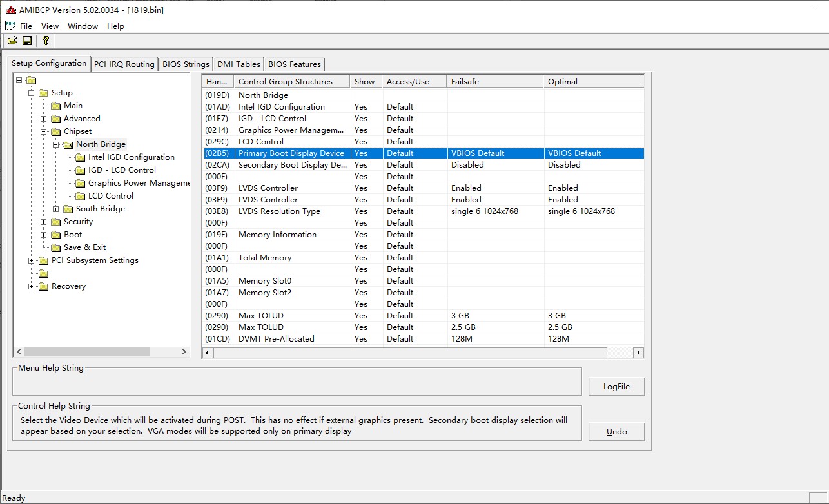Select the LVDS Resolution Type row

(x=424, y=211)
